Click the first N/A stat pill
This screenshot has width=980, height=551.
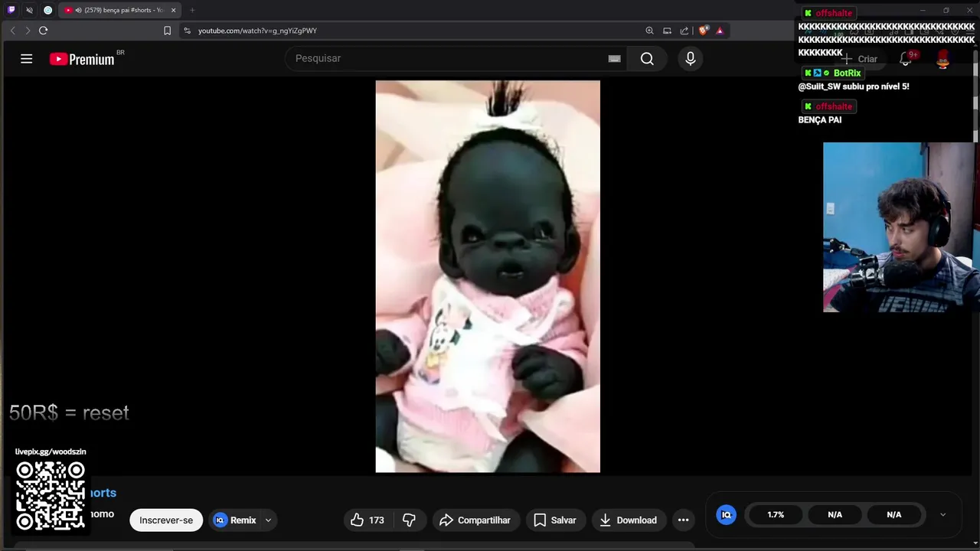(835, 515)
